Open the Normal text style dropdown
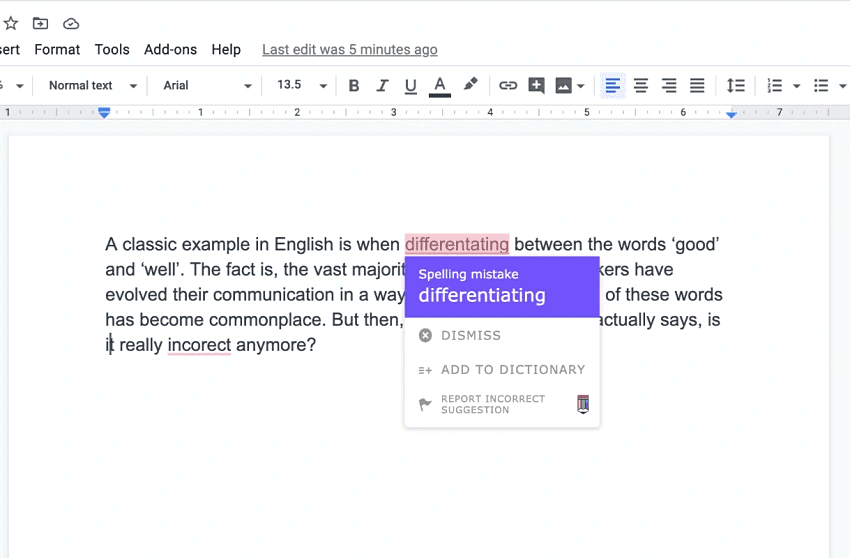 coord(93,85)
